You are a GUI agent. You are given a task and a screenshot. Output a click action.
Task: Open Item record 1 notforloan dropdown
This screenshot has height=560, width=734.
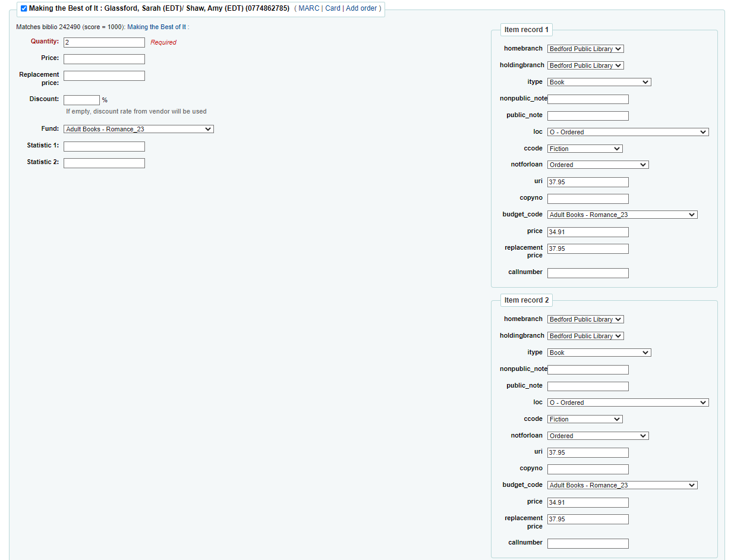[598, 165]
